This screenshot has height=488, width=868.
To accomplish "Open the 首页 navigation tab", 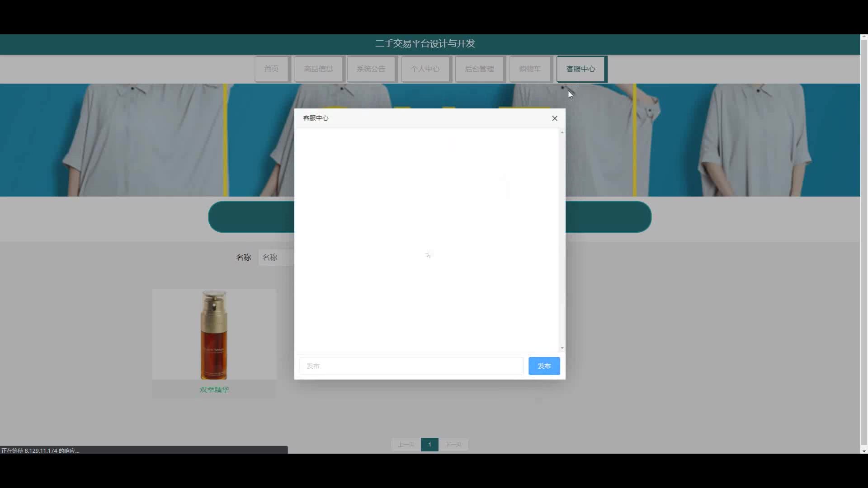I will pyautogui.click(x=272, y=69).
